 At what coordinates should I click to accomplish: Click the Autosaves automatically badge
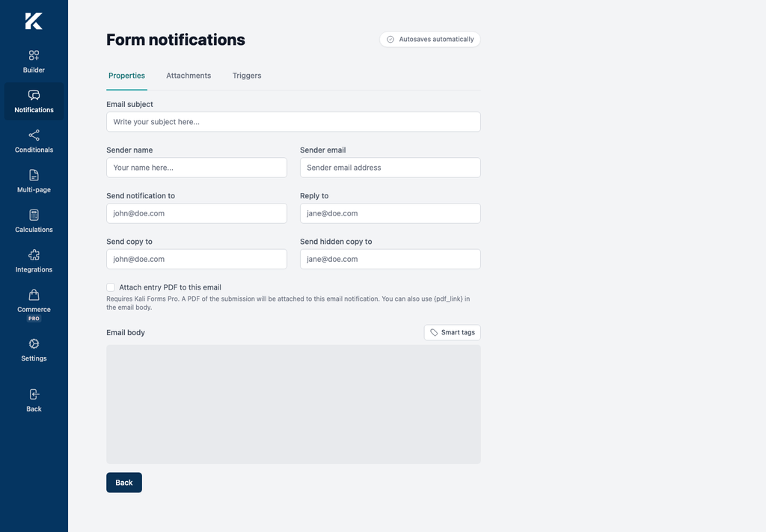pyautogui.click(x=430, y=39)
